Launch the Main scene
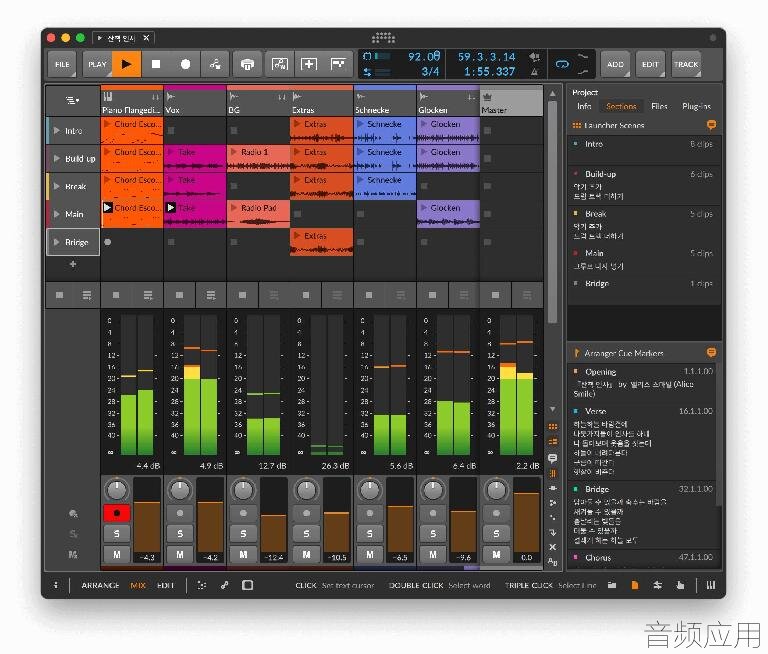Viewport: 768px width, 654px height. pos(57,214)
